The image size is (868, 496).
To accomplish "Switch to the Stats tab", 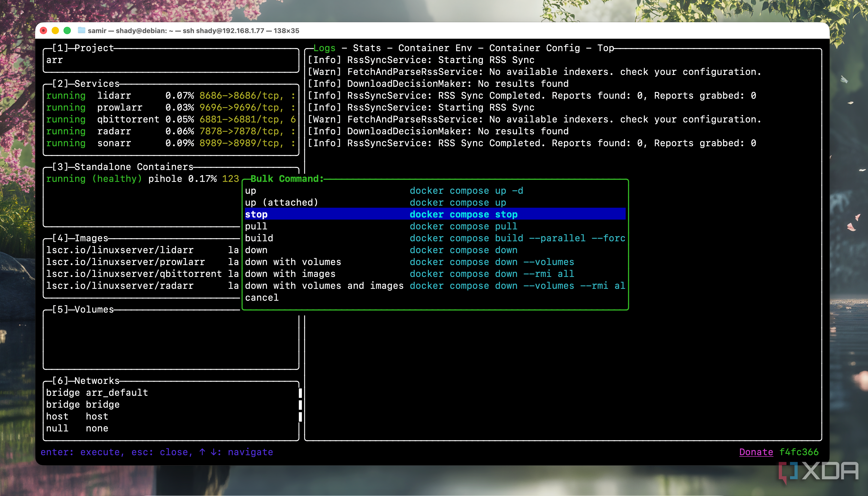I will (x=367, y=48).
